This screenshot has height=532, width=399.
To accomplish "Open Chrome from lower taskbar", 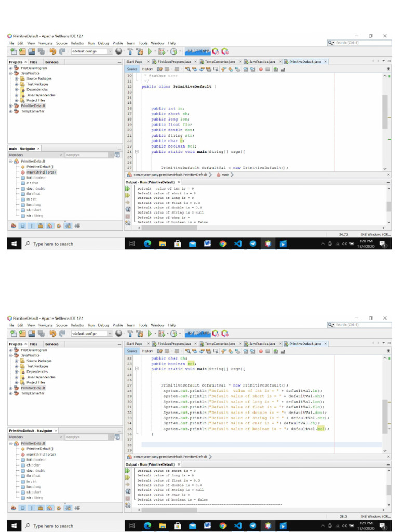I will click(x=222, y=526).
